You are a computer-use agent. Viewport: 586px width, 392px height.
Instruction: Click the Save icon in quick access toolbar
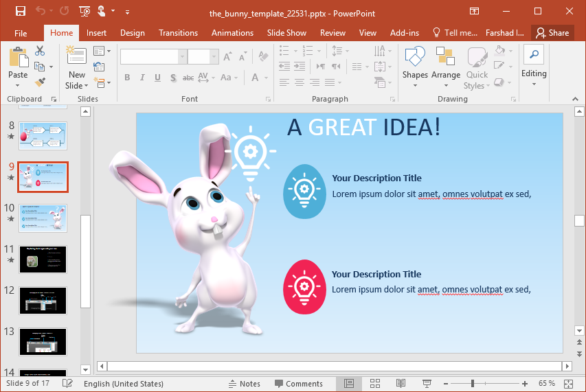[x=20, y=11]
